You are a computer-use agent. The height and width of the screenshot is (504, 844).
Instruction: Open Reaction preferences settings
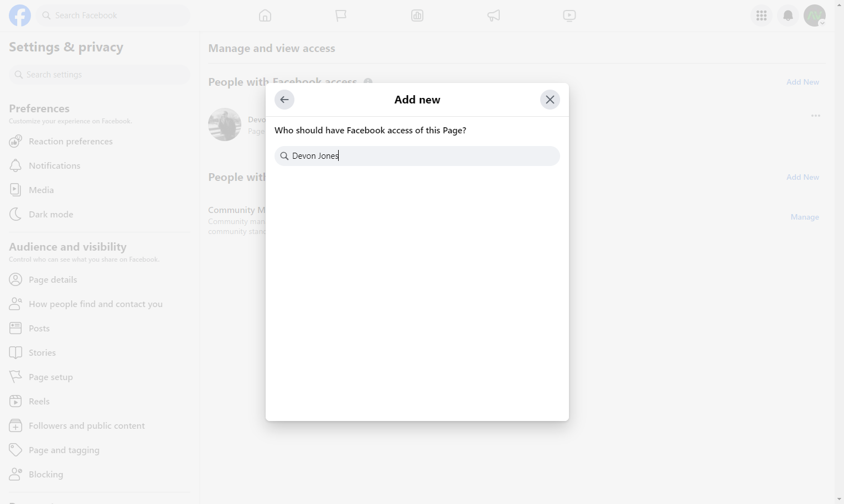(100, 142)
